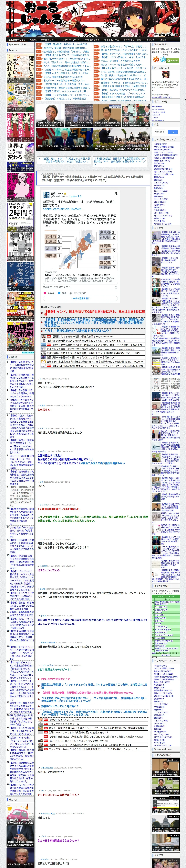The image size is (186, 868).
Task: Open the Donald Trump thumbnail in the featured grid
Action: [x=64, y=139]
